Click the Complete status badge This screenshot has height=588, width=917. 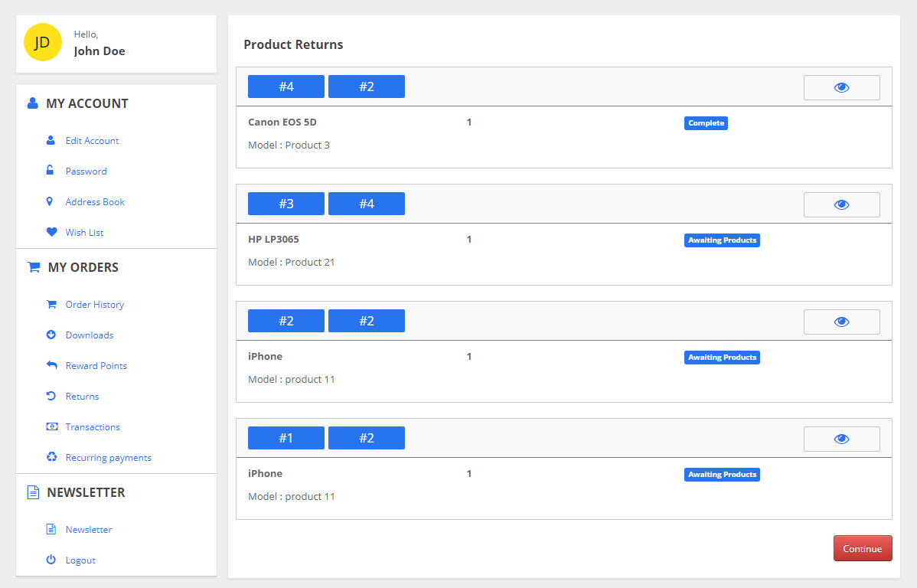point(706,122)
